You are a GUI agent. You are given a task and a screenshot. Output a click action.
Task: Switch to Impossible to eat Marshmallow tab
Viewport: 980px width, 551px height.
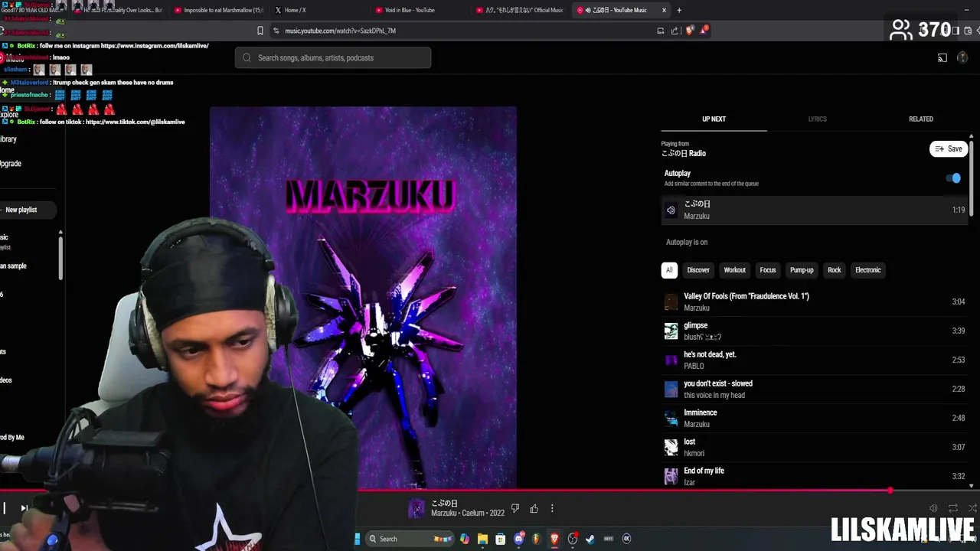[218, 10]
